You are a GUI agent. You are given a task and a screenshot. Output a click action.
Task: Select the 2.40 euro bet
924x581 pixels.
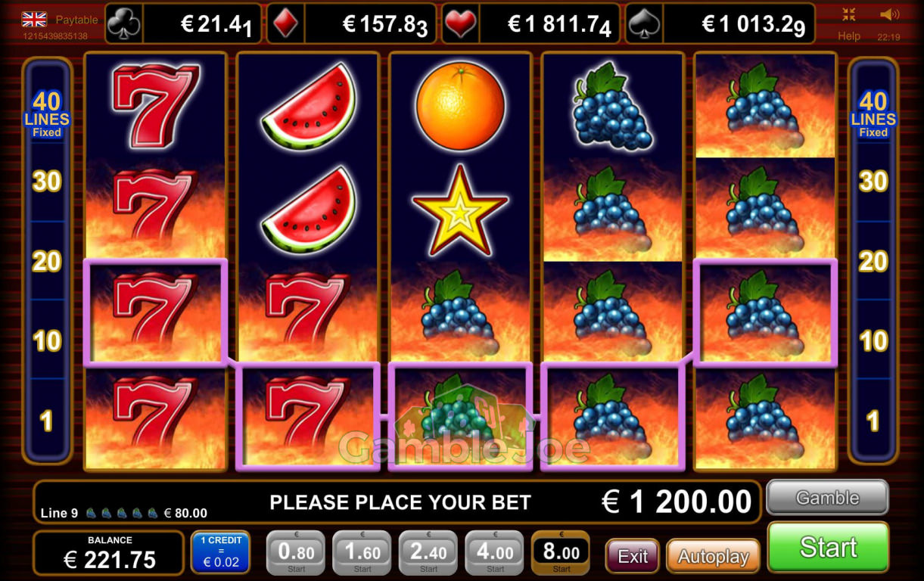tap(428, 553)
